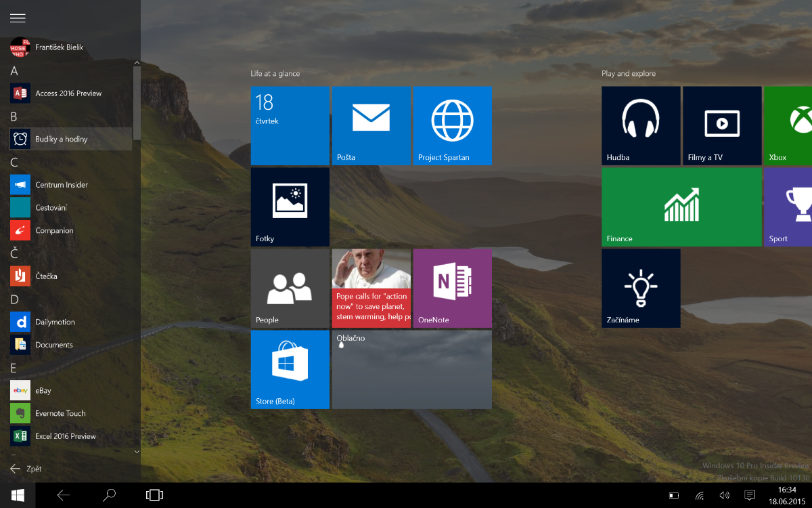Screen dimensions: 812x508
Task: Open the Fotky photos tile
Action: click(x=290, y=207)
